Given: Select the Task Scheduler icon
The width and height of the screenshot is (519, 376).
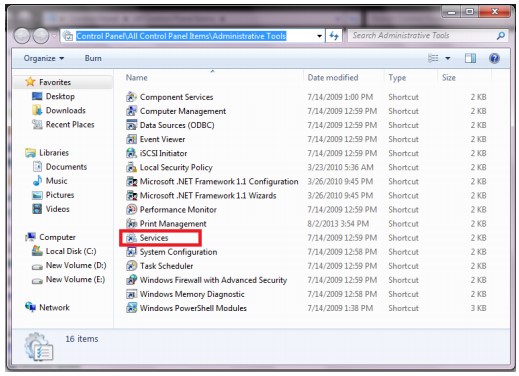Looking at the screenshot, I should click(131, 266).
